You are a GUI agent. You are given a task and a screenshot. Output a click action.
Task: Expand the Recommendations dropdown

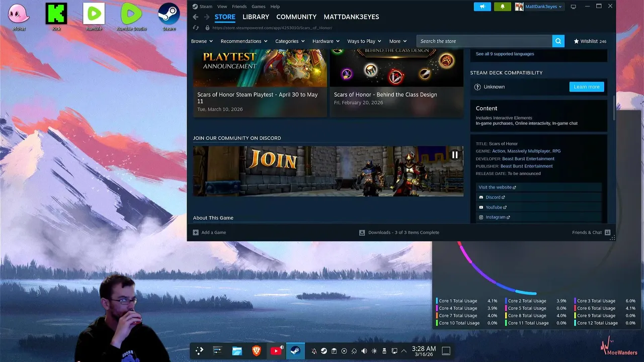[x=244, y=41]
